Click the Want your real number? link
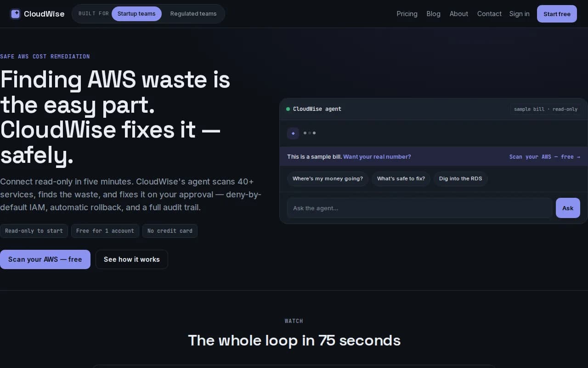The image size is (588, 368). pos(377,157)
